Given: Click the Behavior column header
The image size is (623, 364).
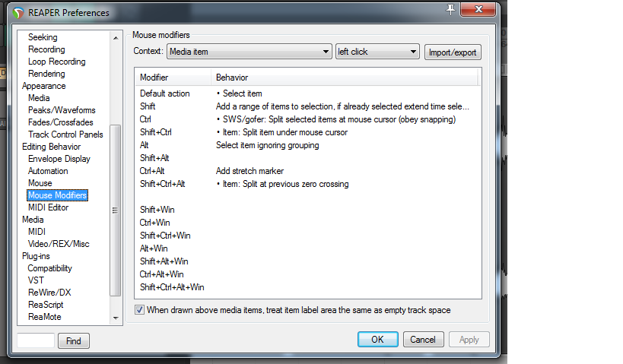Looking at the screenshot, I should pos(231,78).
